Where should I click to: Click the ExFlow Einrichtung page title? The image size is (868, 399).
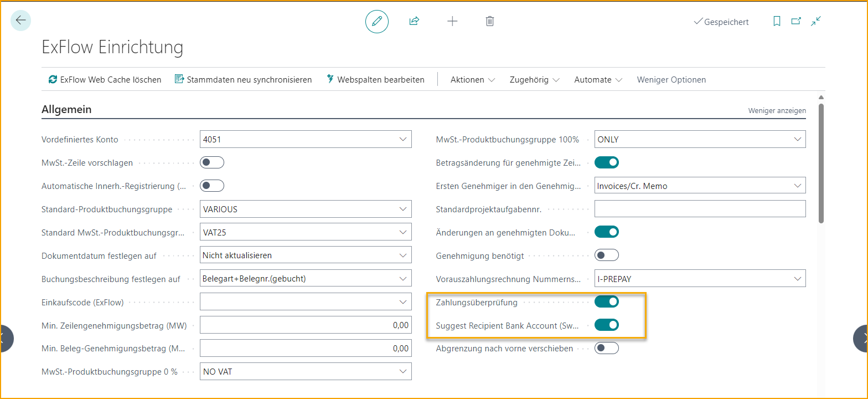(x=112, y=47)
